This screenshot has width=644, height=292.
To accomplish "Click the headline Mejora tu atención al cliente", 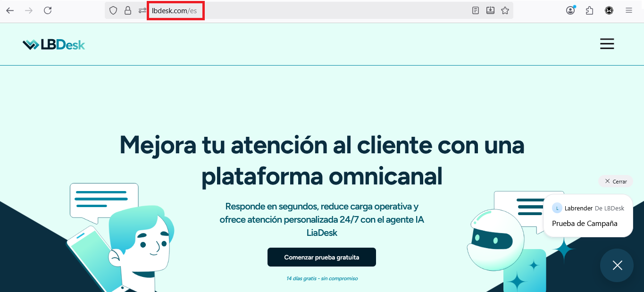I will (322, 160).
